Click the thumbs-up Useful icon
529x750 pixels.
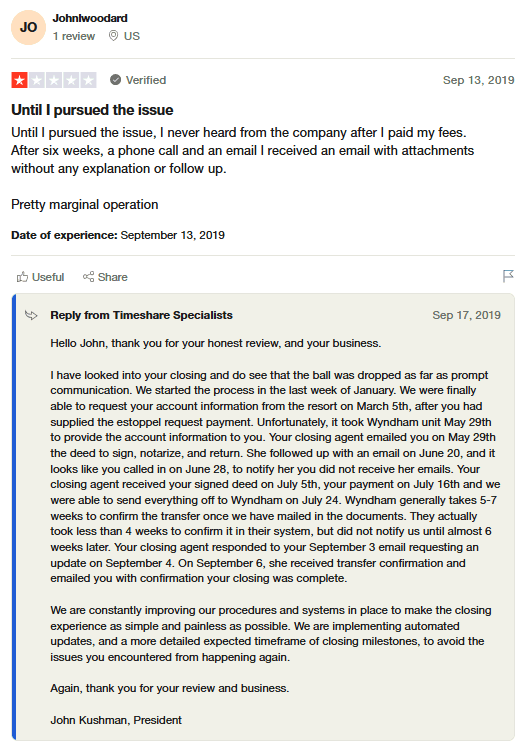[22, 277]
